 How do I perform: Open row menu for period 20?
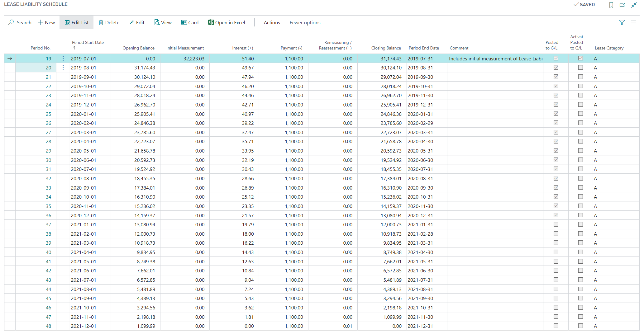[63, 68]
